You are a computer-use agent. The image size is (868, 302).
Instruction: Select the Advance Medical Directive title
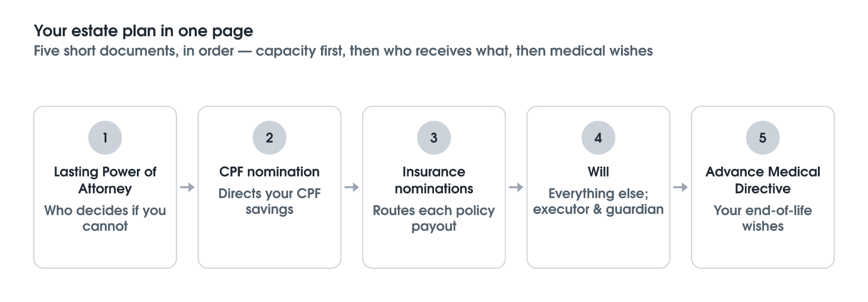click(763, 180)
